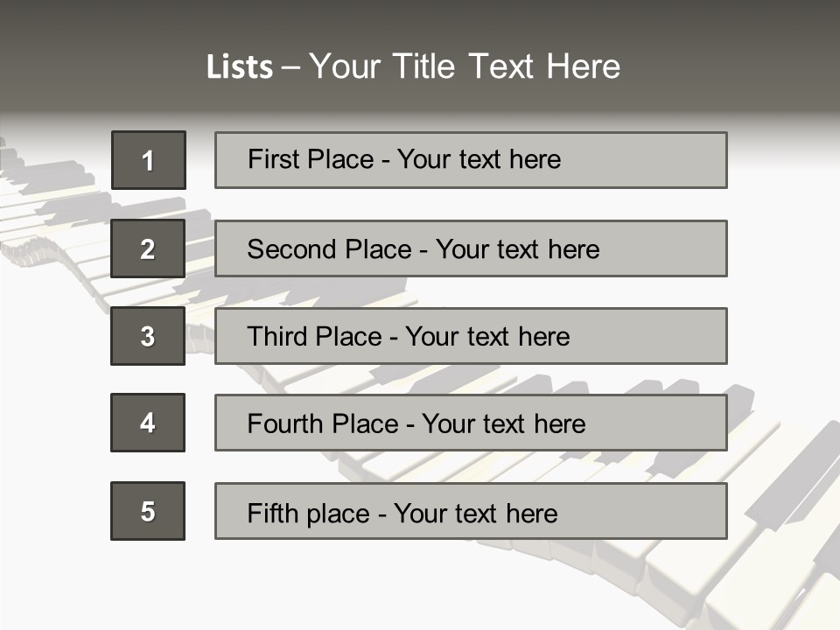Image resolution: width=840 pixels, height=630 pixels.
Task: Select the number 2 box
Action: 148,248
